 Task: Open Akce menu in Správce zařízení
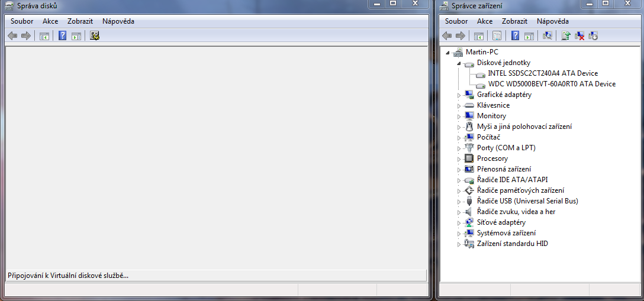tap(485, 21)
